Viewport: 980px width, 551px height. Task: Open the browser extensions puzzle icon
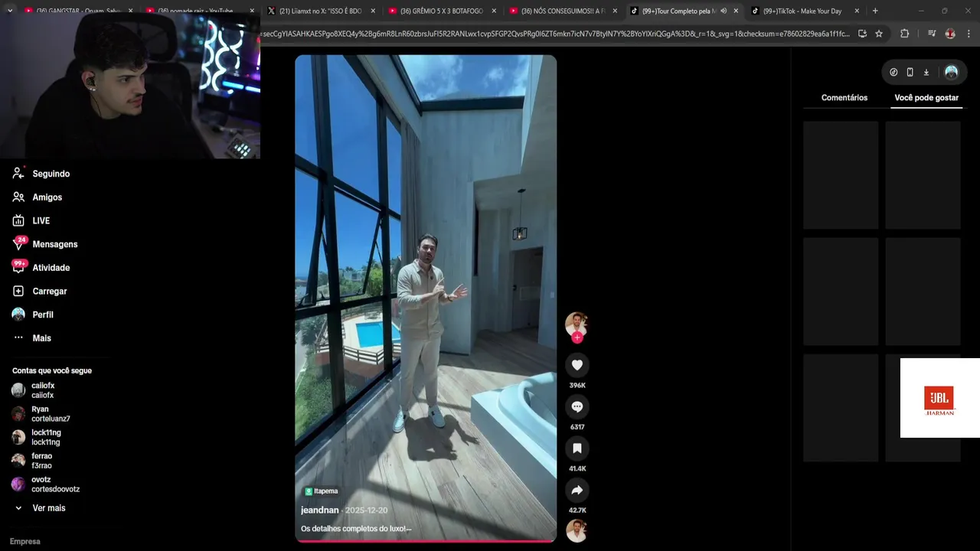point(905,34)
